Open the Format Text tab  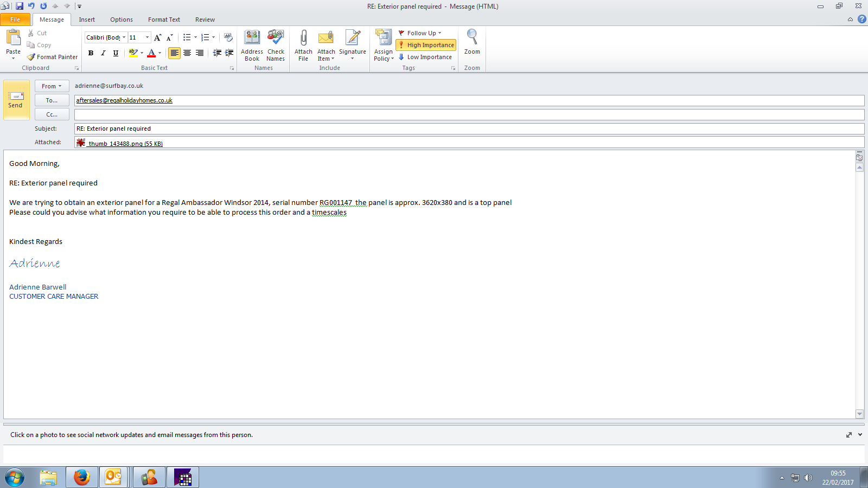(164, 20)
